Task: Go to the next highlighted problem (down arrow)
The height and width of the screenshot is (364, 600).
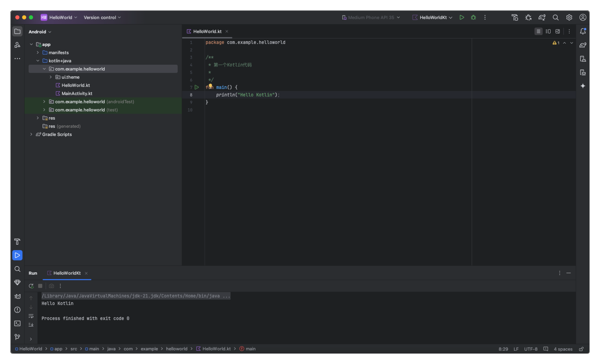Action: click(x=572, y=43)
